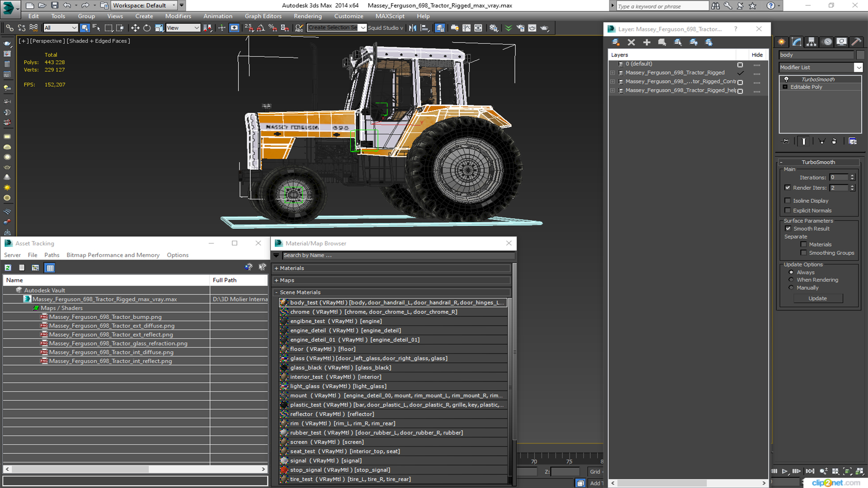Activate Select and Rotate tool
This screenshot has width=868, height=488.
[147, 28]
